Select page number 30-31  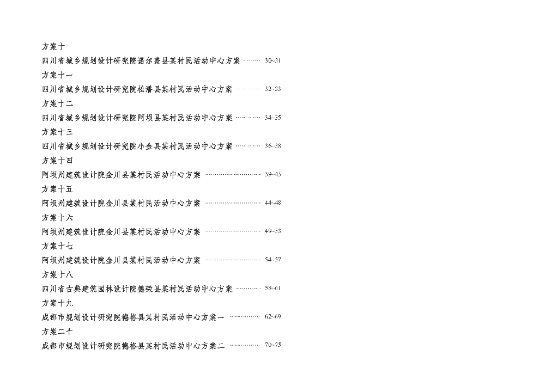click(x=272, y=60)
